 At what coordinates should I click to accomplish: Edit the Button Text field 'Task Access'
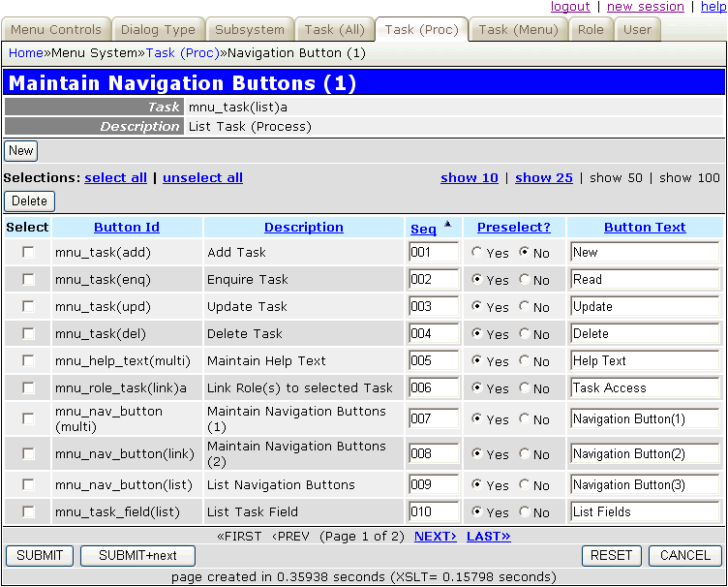[x=645, y=388]
